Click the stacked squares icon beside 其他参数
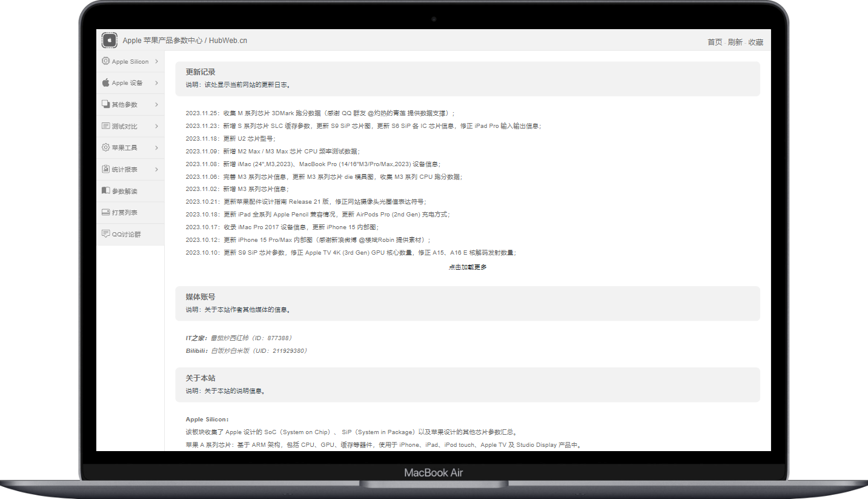868x499 pixels. pyautogui.click(x=106, y=104)
